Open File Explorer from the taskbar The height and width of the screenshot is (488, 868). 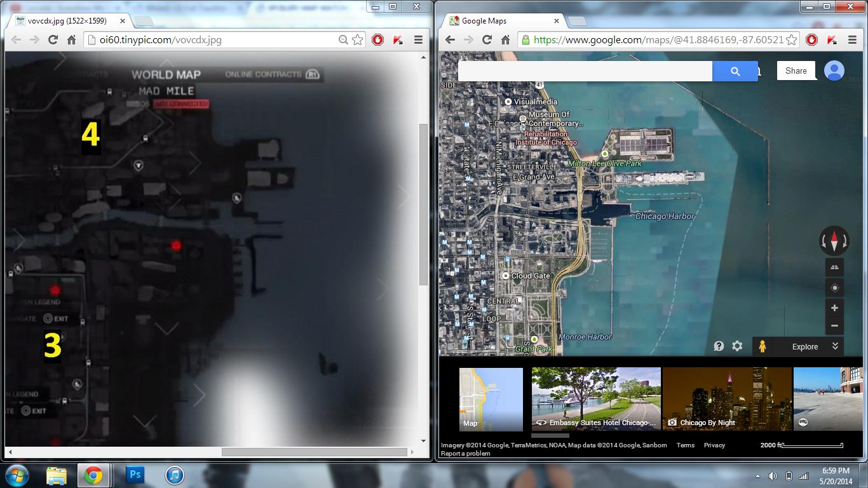point(56,475)
